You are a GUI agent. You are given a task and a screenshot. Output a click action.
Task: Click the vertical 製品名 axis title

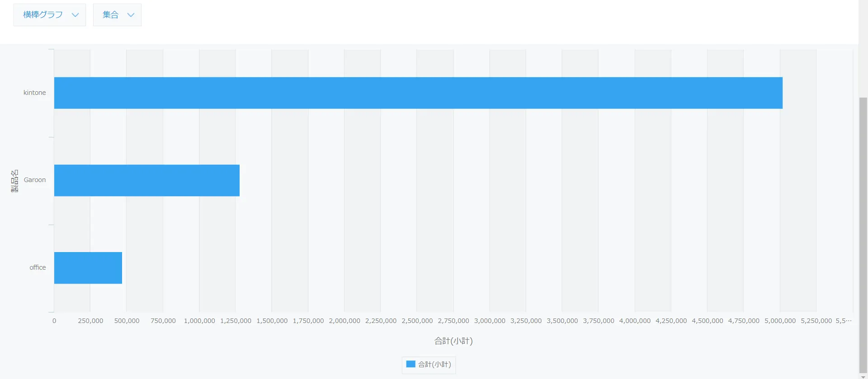[14, 181]
